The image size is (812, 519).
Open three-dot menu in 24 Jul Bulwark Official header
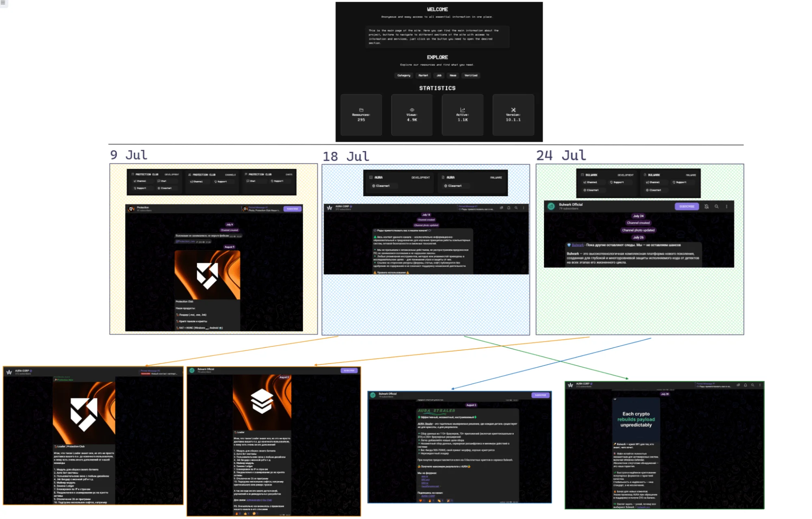click(x=727, y=206)
